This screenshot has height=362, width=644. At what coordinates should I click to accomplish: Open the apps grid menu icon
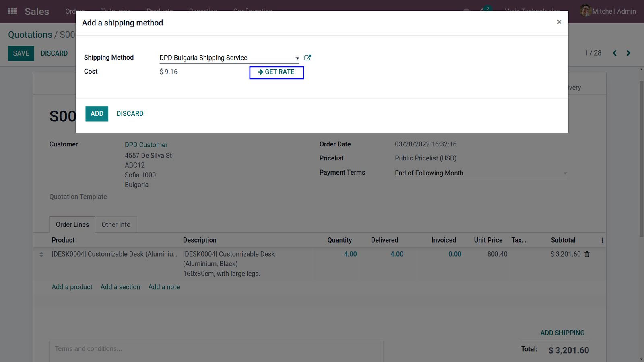coord(12,11)
